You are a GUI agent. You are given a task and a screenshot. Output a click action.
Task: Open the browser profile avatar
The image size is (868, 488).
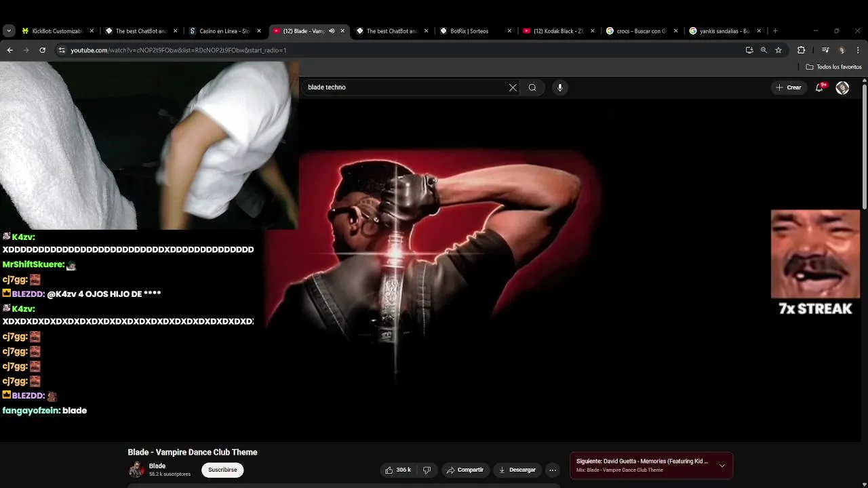tap(842, 50)
